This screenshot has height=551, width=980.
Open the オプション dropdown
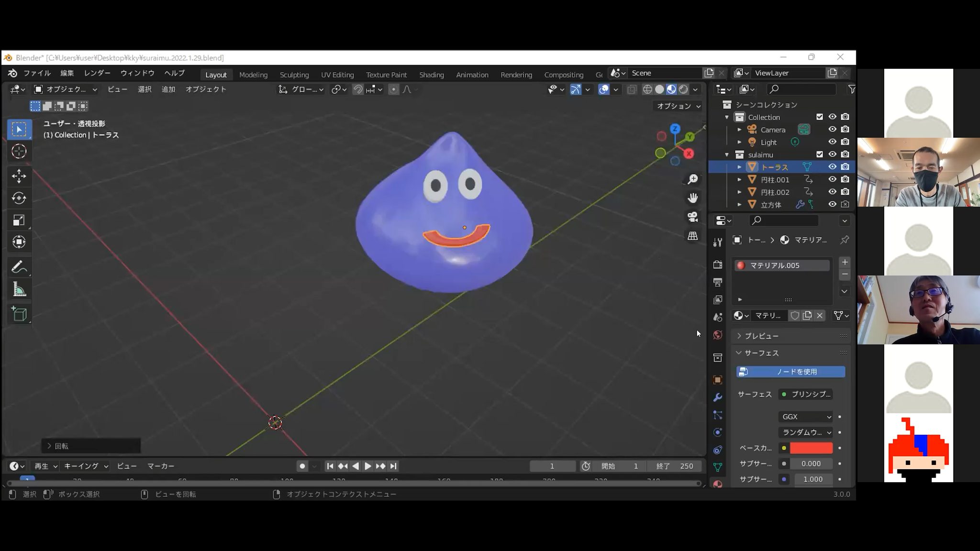pos(678,106)
